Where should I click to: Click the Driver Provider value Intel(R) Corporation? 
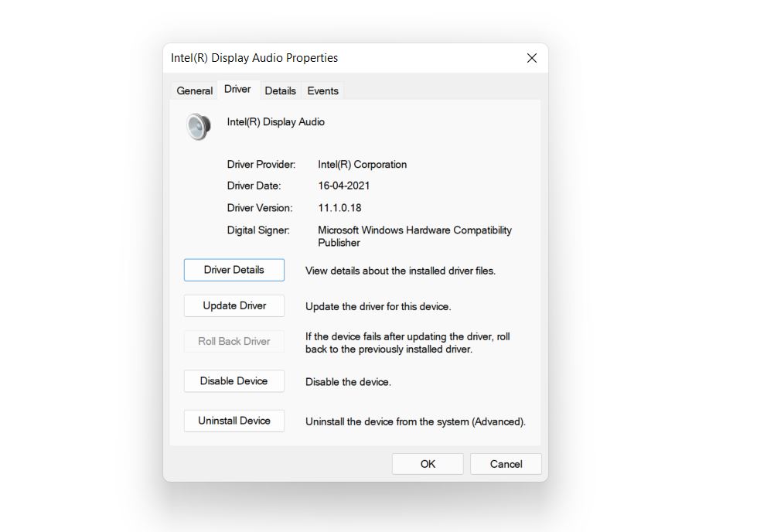click(x=362, y=164)
